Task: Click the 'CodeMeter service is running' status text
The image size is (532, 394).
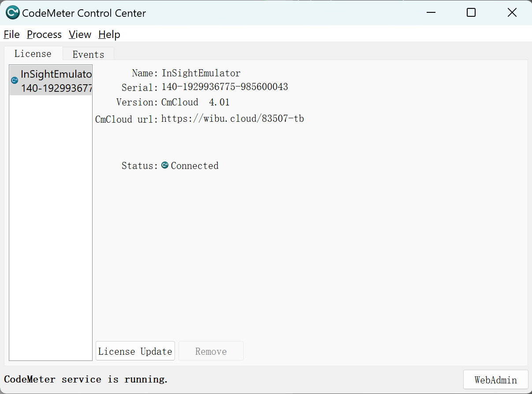Action: coord(86,379)
